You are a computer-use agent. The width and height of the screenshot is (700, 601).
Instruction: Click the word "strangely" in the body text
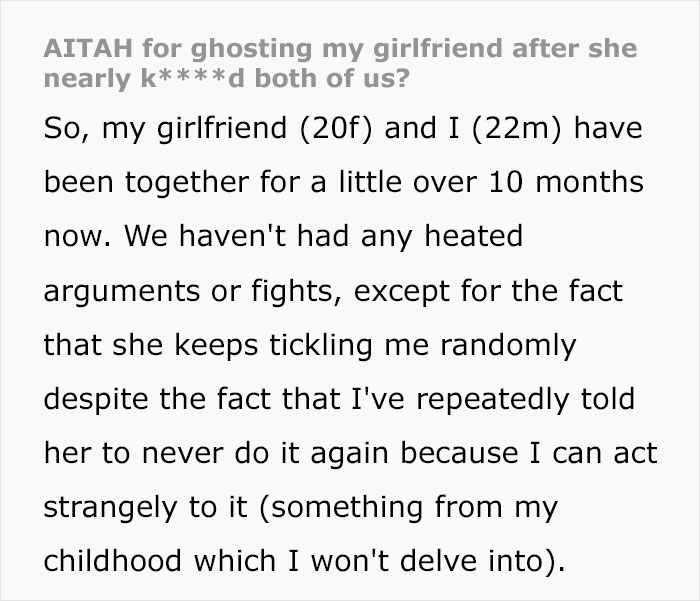point(110,508)
